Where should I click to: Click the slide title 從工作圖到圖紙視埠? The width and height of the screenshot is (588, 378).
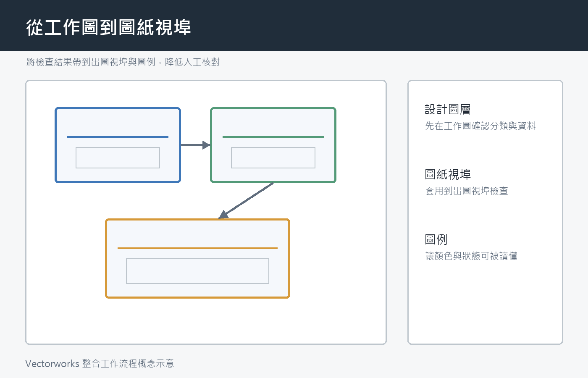(108, 27)
